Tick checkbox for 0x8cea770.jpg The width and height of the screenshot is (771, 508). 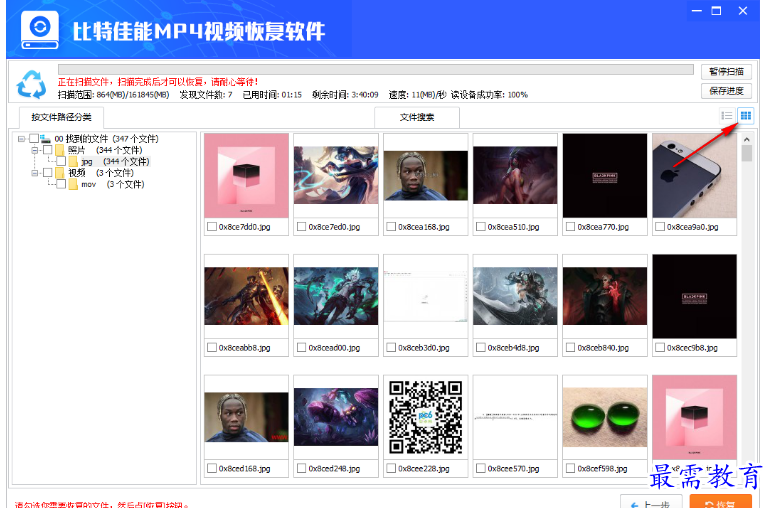click(x=570, y=227)
